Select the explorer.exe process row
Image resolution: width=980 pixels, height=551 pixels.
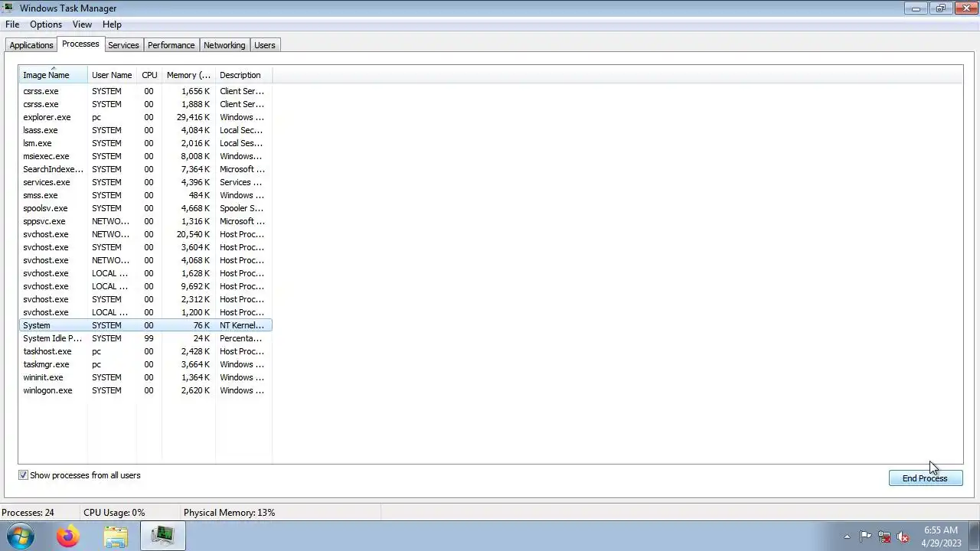pos(145,117)
